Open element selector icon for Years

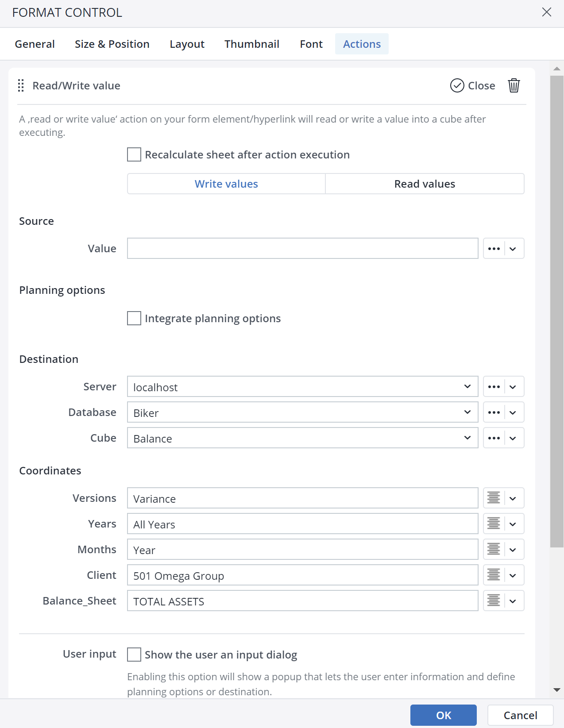494,524
